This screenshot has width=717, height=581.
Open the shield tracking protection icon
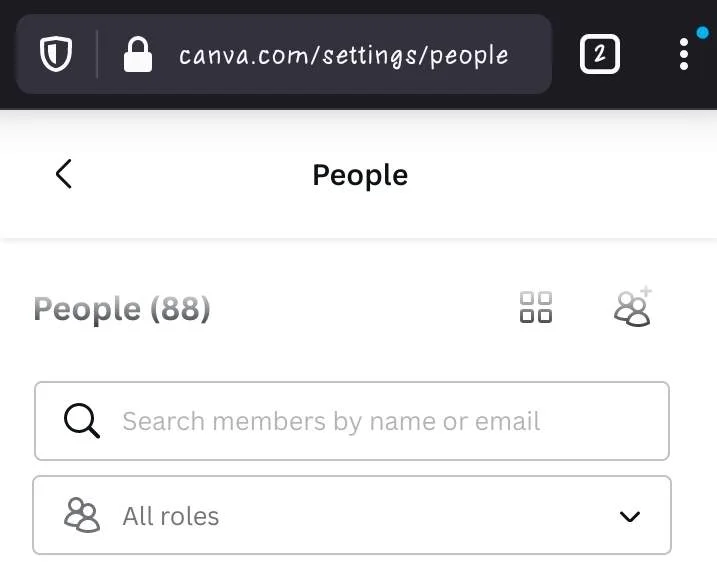tap(56, 54)
